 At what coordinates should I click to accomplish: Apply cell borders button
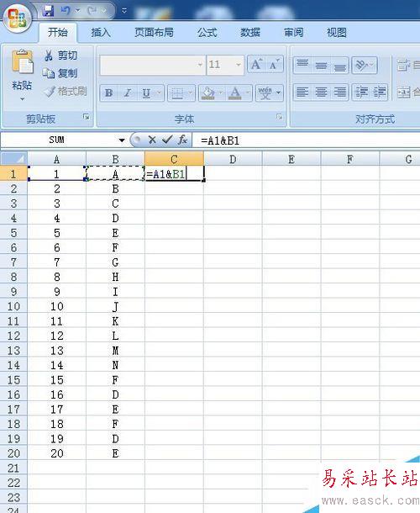177,93
